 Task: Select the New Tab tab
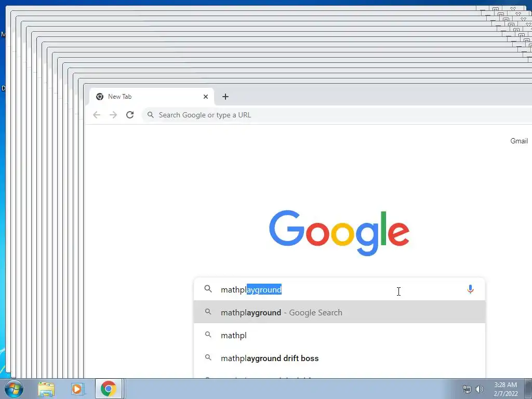(x=152, y=97)
